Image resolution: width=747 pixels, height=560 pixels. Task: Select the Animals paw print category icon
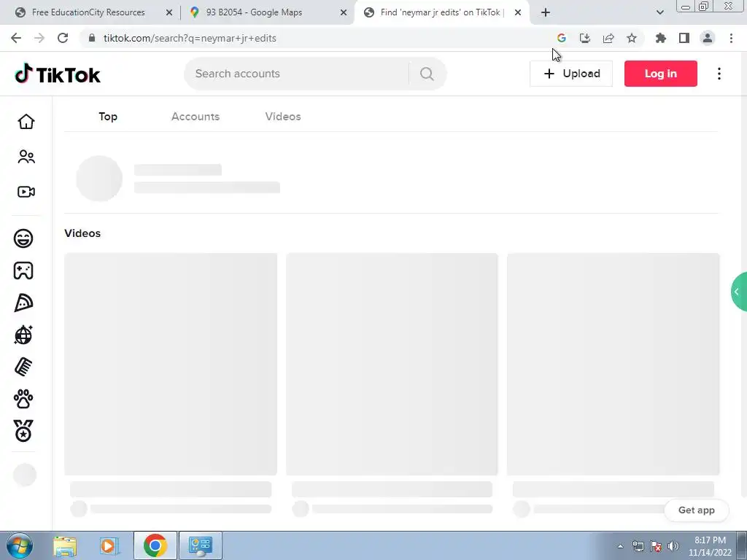(x=23, y=399)
